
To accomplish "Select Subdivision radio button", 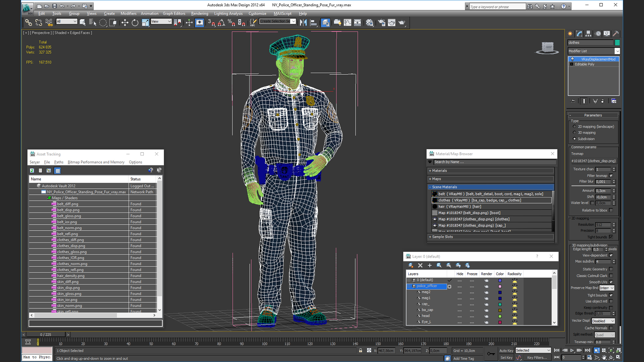I will point(575,138).
